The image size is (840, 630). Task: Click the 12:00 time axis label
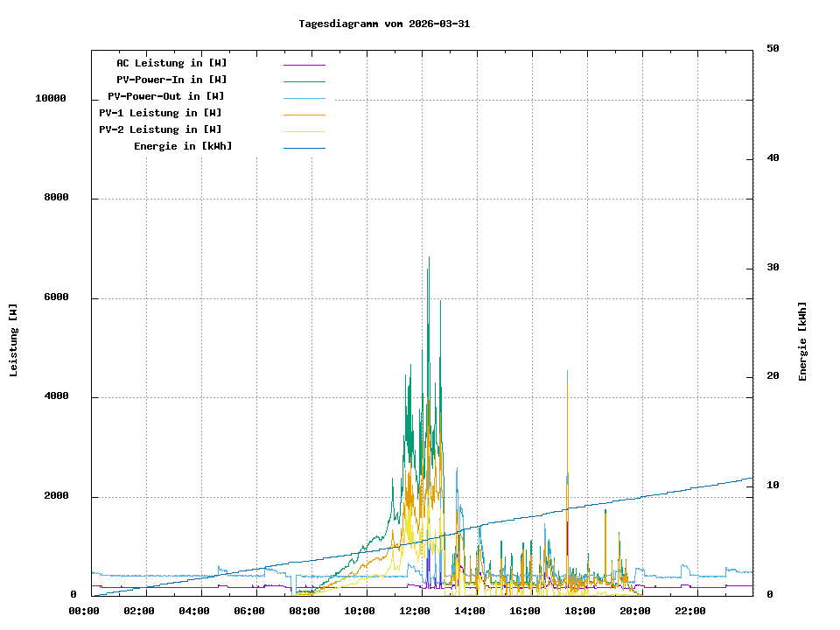click(x=415, y=611)
